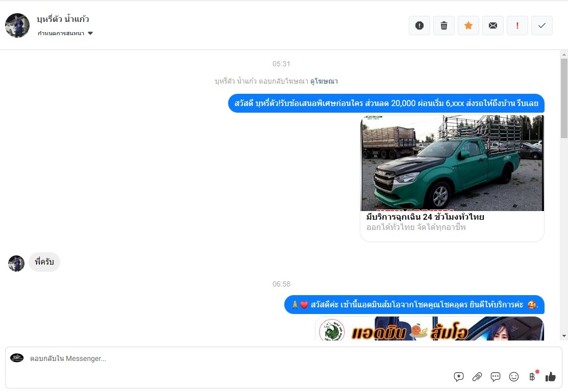Send a thumbs-up like

550,377
